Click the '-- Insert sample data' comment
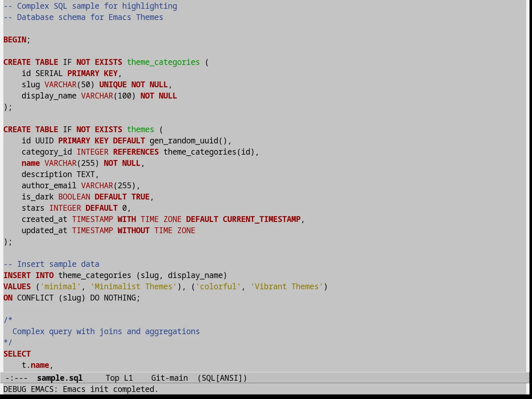The image size is (532, 399). click(x=51, y=264)
